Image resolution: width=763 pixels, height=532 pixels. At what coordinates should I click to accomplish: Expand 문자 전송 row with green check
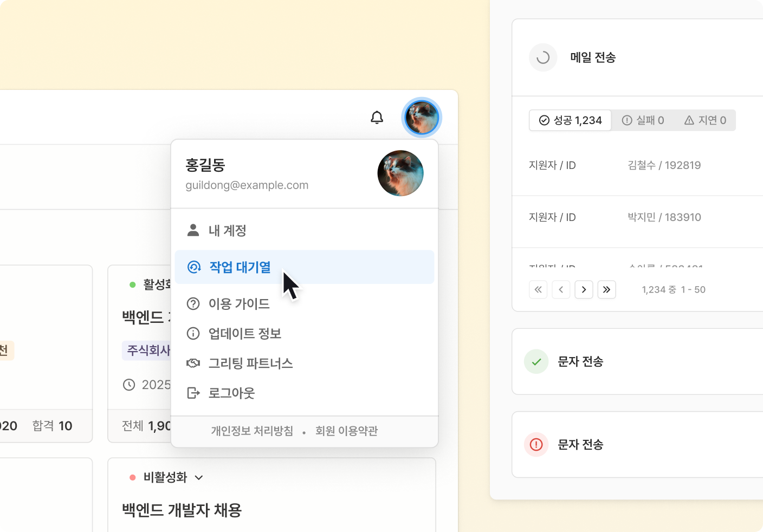tap(637, 361)
